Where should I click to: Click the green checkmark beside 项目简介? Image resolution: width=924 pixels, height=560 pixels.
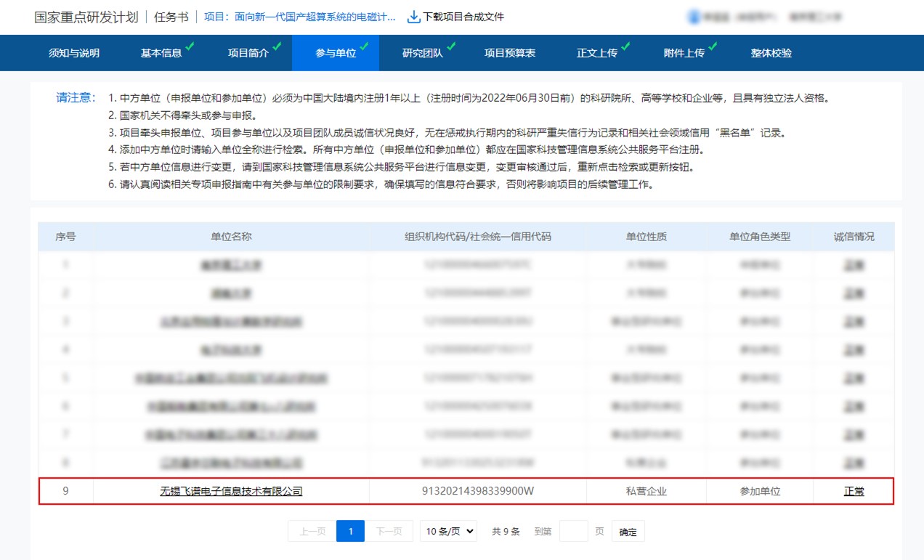(277, 46)
